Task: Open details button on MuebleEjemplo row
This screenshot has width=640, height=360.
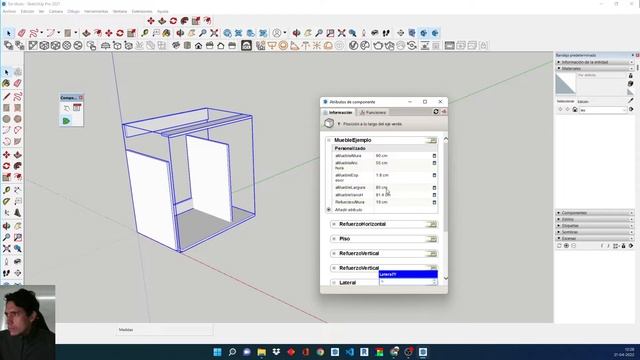Action: tap(431, 140)
